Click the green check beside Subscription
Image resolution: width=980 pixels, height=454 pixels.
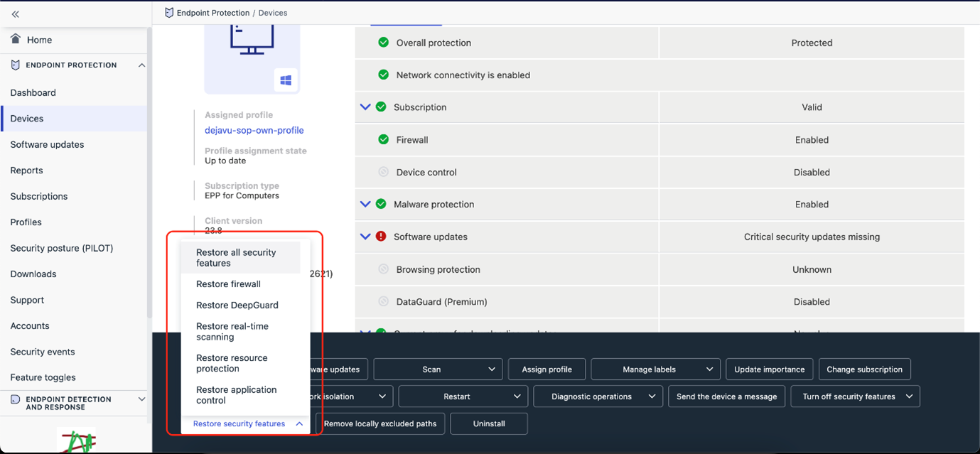(x=381, y=107)
